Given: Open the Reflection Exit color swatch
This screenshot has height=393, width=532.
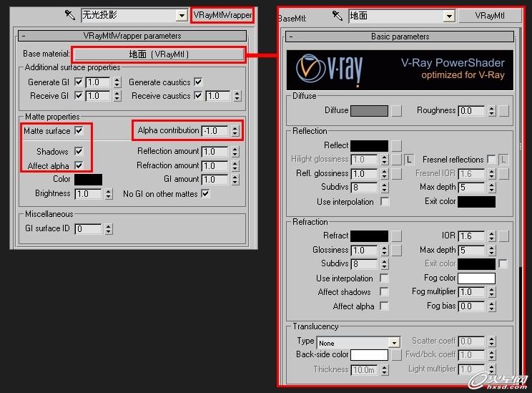Looking at the screenshot, I should (476, 201).
